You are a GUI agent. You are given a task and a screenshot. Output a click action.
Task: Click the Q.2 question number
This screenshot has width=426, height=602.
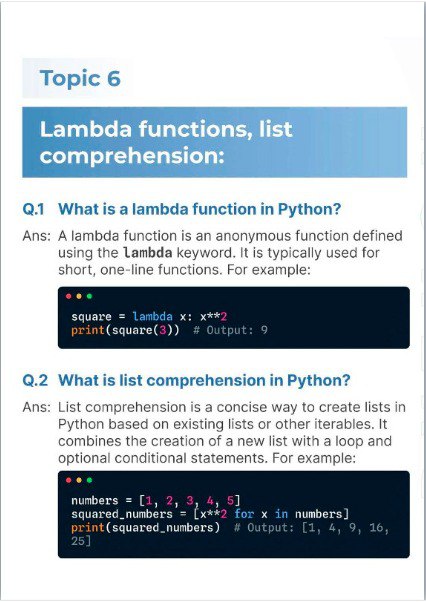coord(35,380)
